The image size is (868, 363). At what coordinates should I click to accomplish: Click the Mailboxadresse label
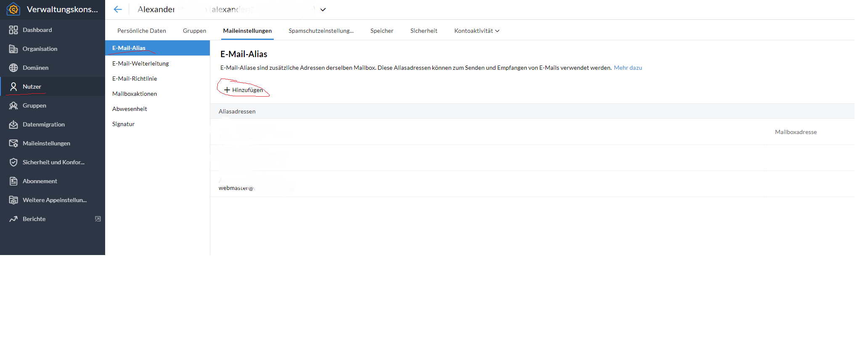point(796,132)
